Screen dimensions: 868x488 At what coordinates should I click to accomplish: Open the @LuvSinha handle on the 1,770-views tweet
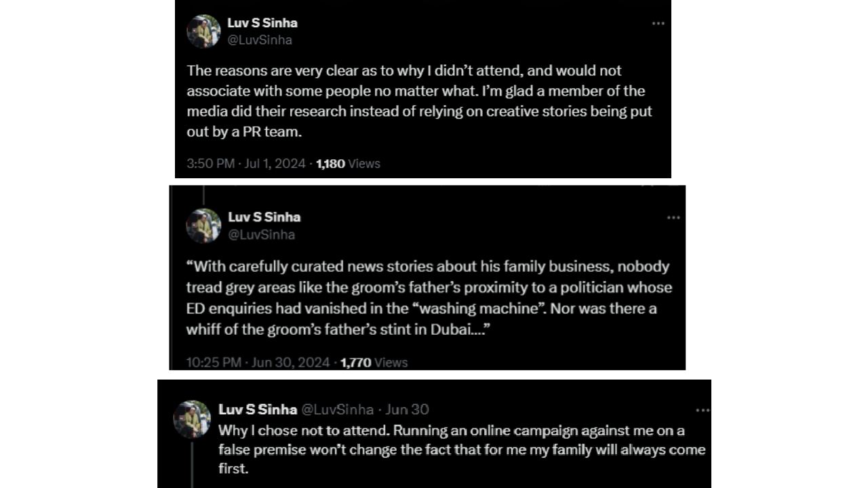pyautogui.click(x=261, y=235)
